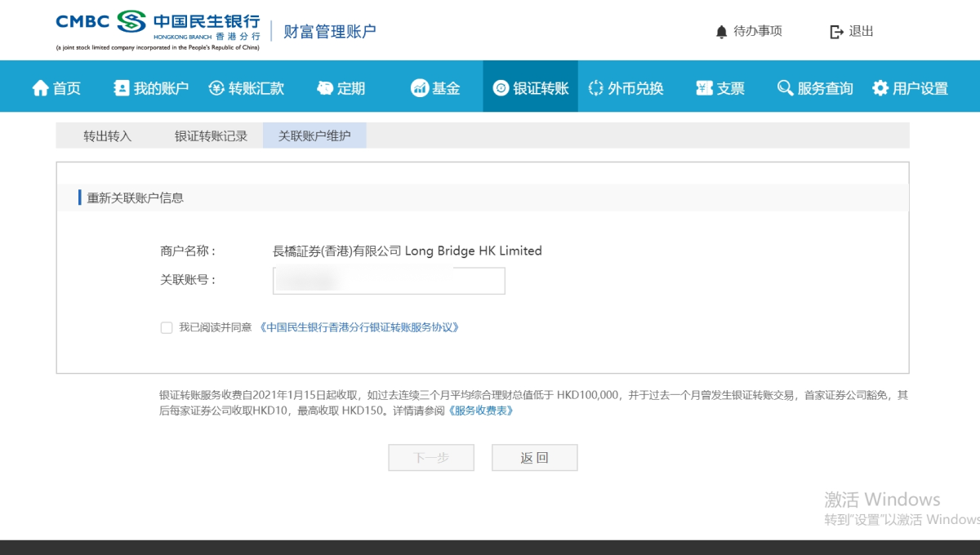Click the 商户名称 label
This screenshot has height=555, width=980.
188,251
